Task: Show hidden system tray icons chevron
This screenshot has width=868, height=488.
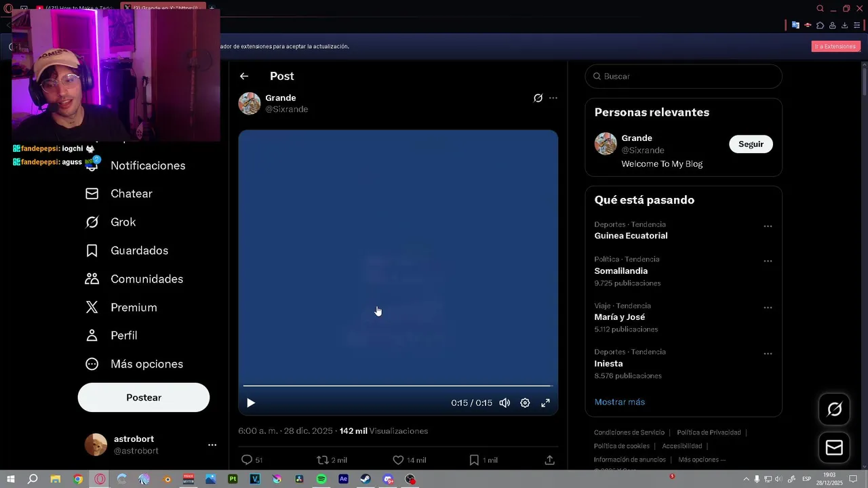Action: click(747, 479)
